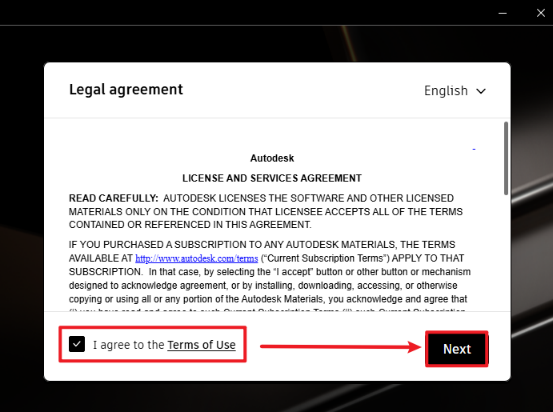Click the small blue mark in the document corner
Image resolution: width=553 pixels, height=412 pixels.
click(x=474, y=150)
